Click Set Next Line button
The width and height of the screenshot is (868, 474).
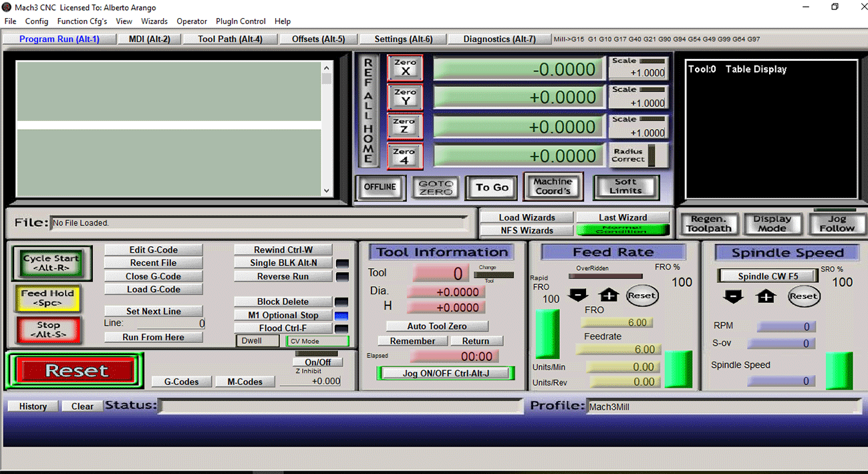pos(153,311)
